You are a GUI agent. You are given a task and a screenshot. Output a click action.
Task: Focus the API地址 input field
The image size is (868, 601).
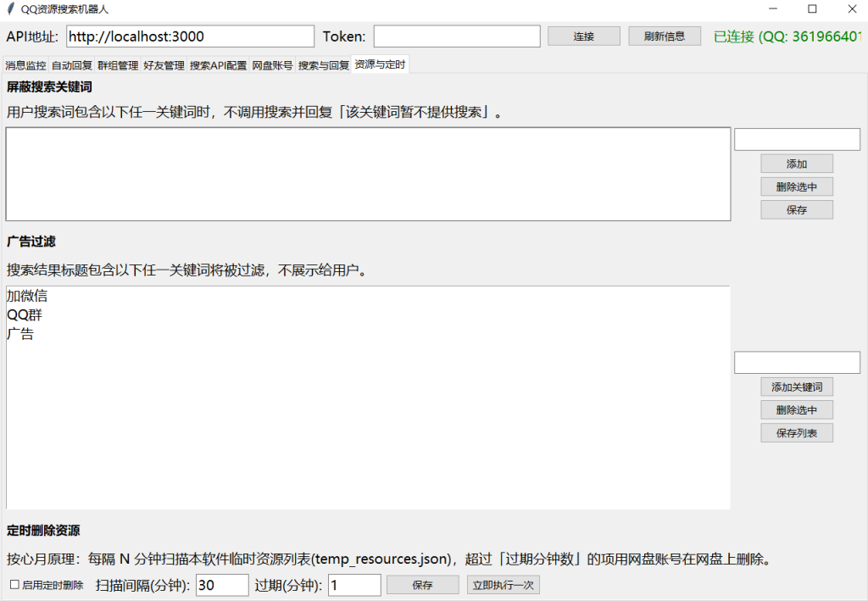coord(190,36)
